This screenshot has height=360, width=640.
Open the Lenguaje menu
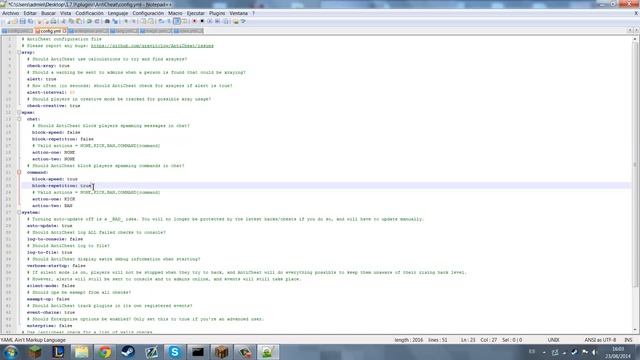point(118,13)
